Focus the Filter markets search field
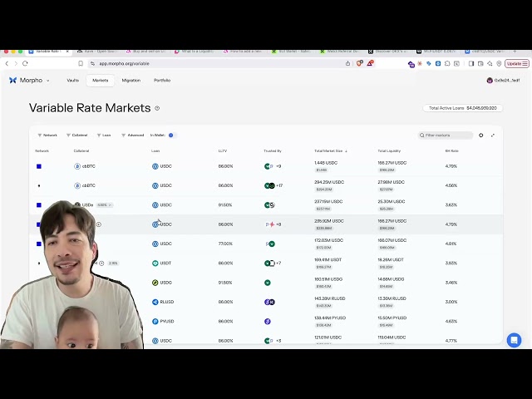 pyautogui.click(x=446, y=135)
